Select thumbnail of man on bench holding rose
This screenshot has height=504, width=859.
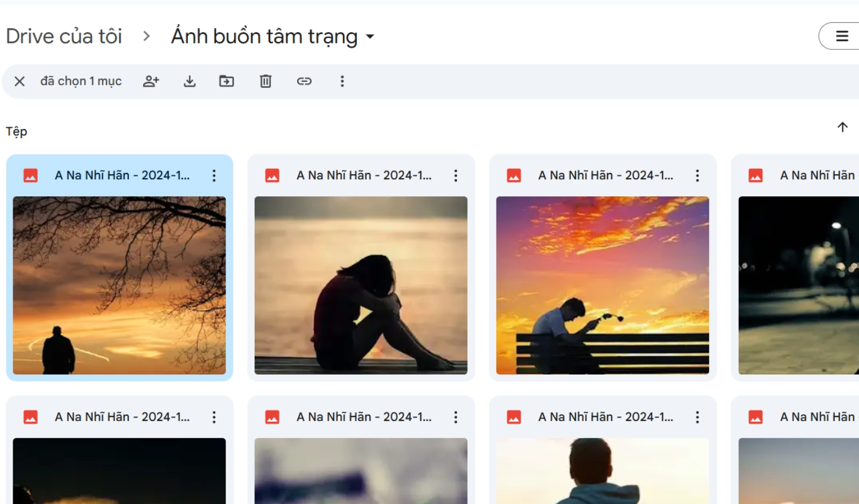pos(602,285)
